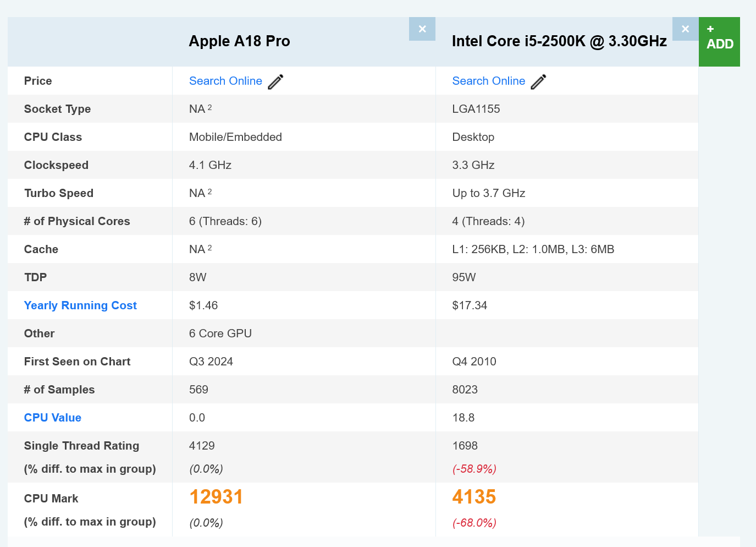Open the Yearly Running Cost link
This screenshot has height=547, width=756.
click(x=80, y=305)
